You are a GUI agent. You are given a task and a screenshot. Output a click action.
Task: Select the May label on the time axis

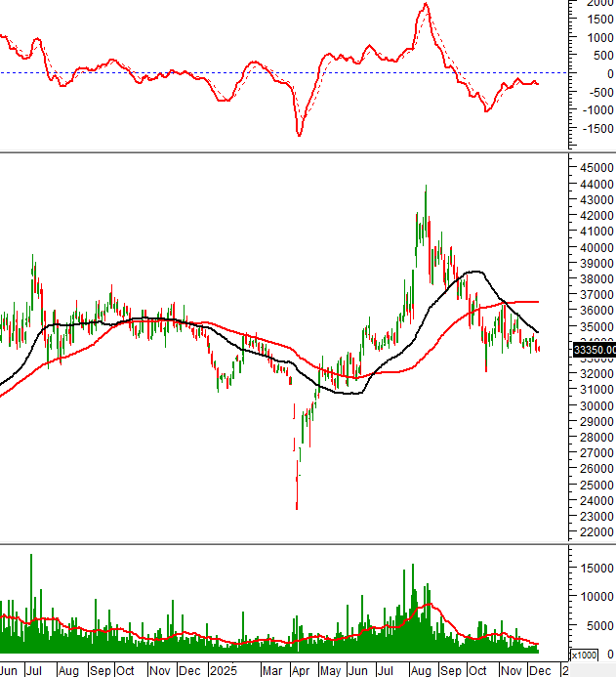pos(332,671)
